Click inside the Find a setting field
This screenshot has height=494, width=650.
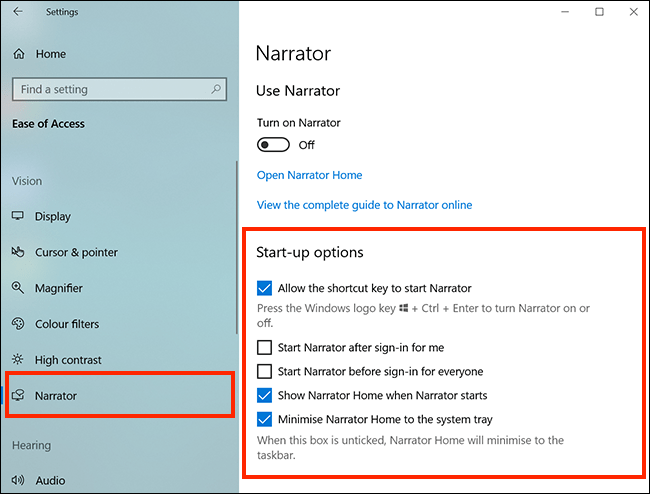[x=119, y=89]
